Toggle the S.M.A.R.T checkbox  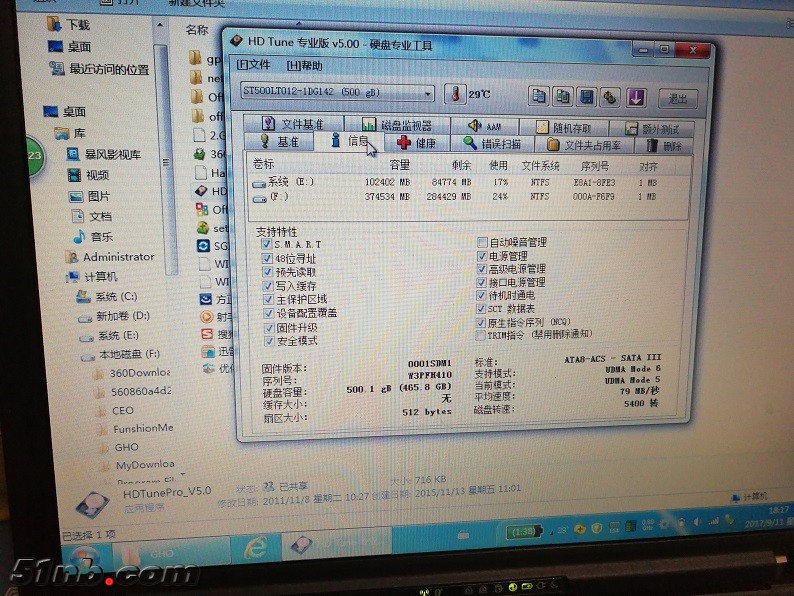pyautogui.click(x=267, y=244)
